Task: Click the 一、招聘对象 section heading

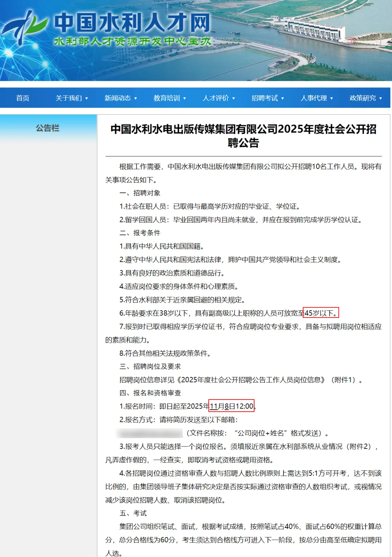Action: pyautogui.click(x=140, y=193)
